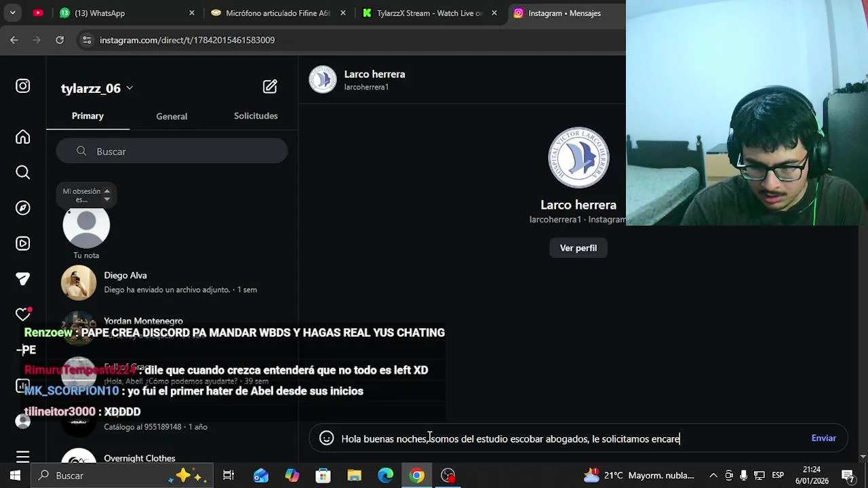Open the notification center icon

[848, 475]
